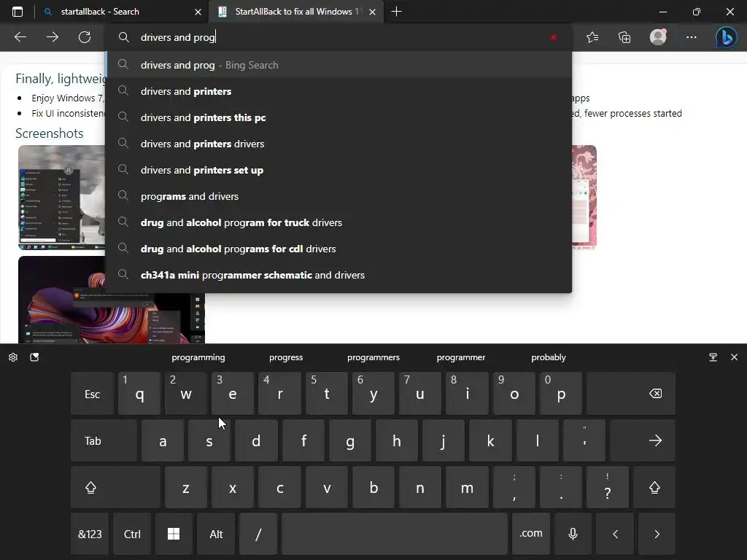Close the touch keyboard

click(x=734, y=357)
